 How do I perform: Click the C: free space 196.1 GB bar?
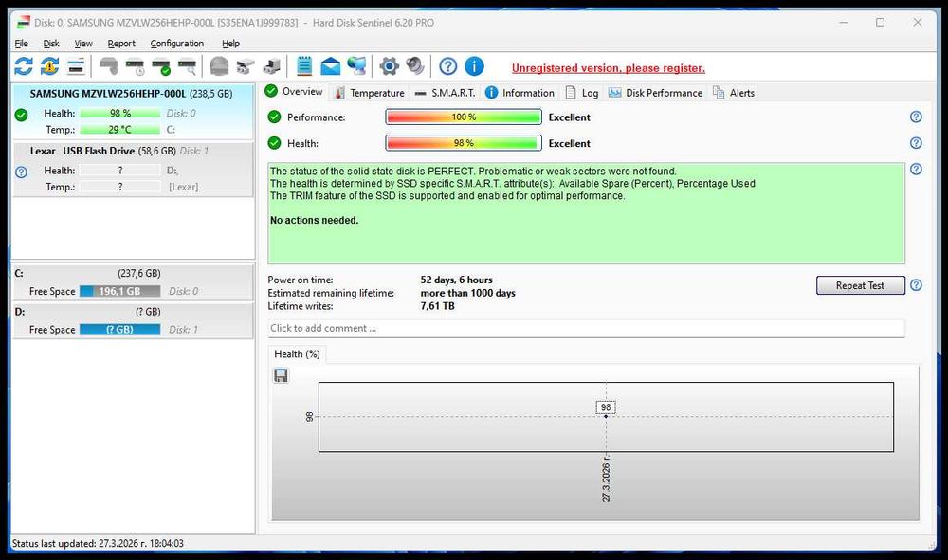click(x=119, y=291)
